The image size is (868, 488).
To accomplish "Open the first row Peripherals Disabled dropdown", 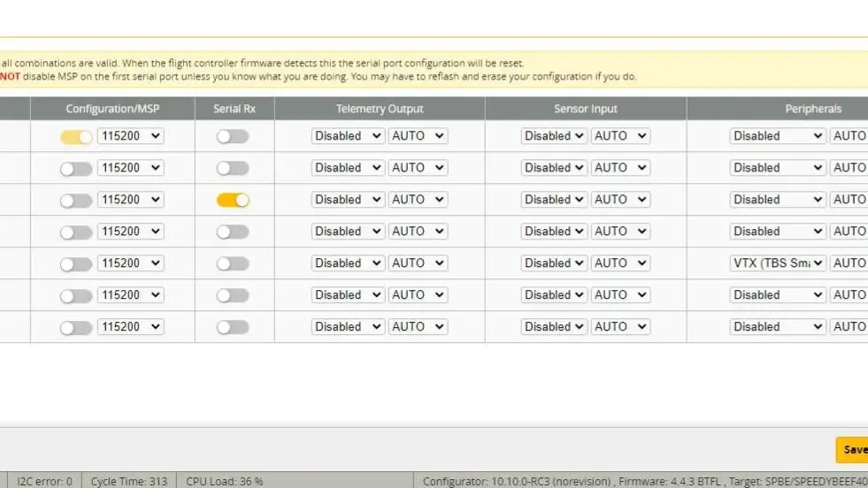I will pyautogui.click(x=778, y=136).
